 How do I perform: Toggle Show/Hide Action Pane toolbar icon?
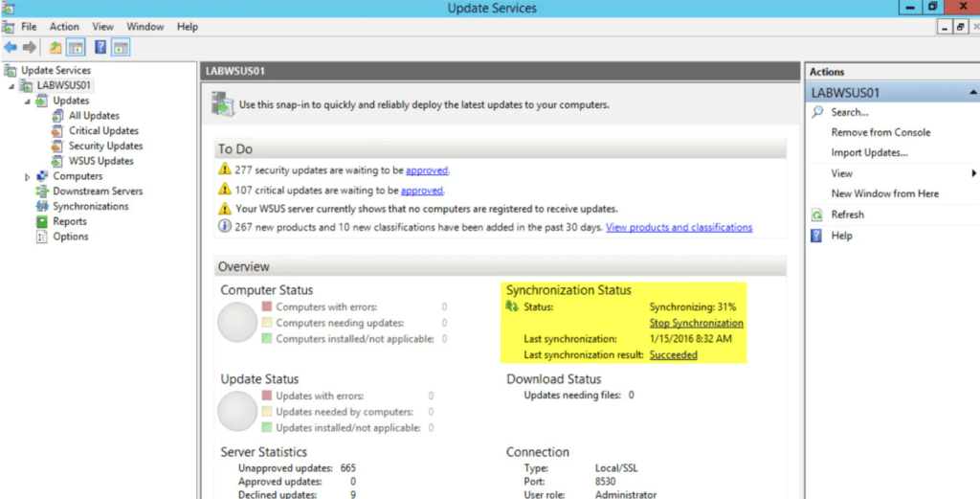(122, 48)
